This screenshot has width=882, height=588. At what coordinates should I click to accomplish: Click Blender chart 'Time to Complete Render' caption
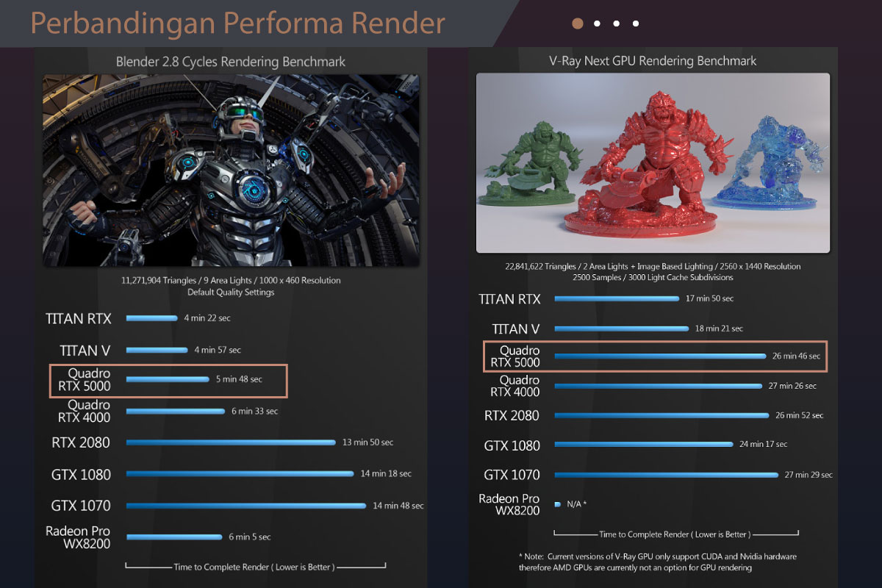tap(254, 567)
